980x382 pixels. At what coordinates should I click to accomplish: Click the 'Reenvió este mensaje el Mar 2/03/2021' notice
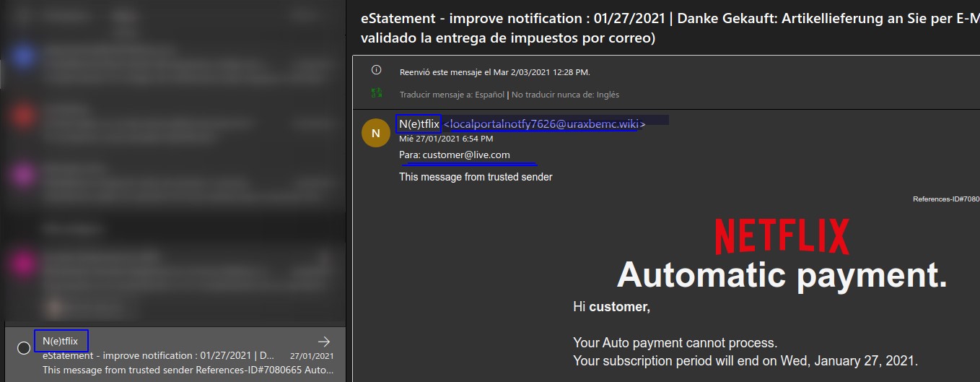tap(494, 72)
